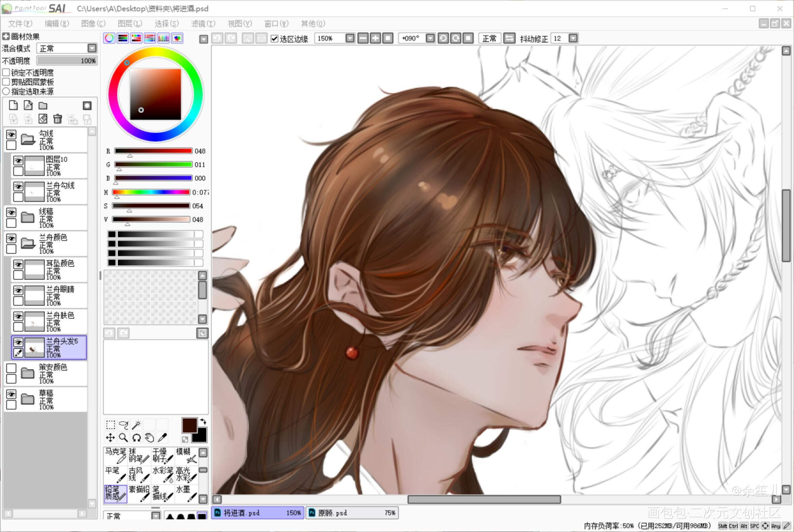Select the hand pan tool
Viewport: 794px width, 532px height.
pos(150,437)
